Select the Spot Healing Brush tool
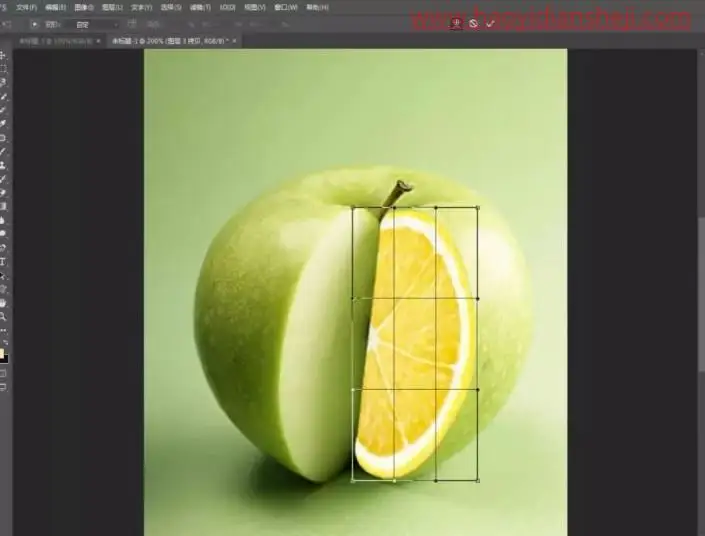705x536 pixels. (x=3, y=138)
